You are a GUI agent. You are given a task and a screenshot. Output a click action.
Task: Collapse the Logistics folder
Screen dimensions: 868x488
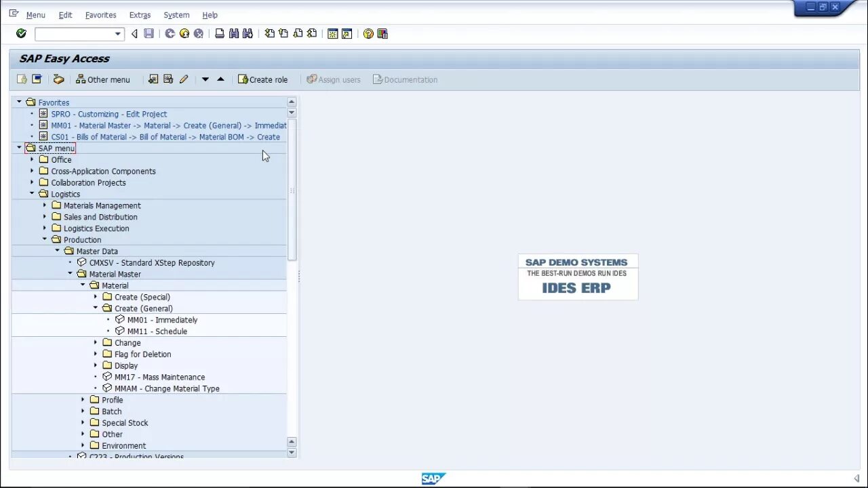[32, 194]
